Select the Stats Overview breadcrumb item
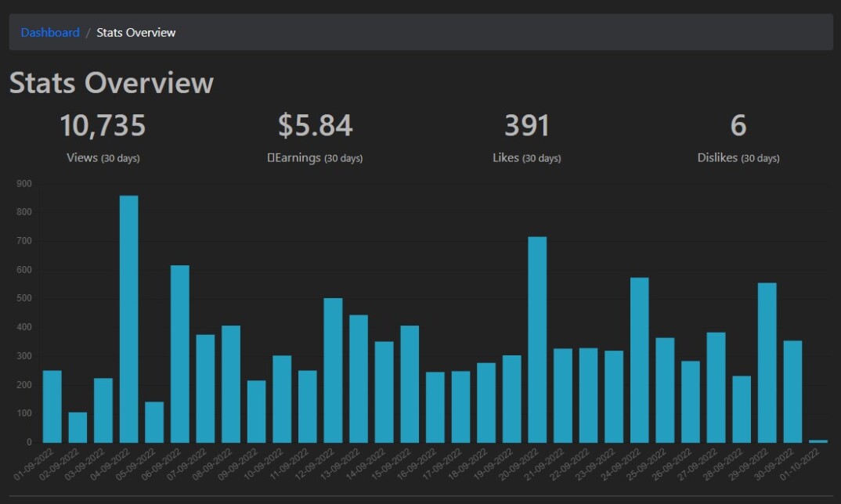Screen dimensions: 841x504 [135, 33]
